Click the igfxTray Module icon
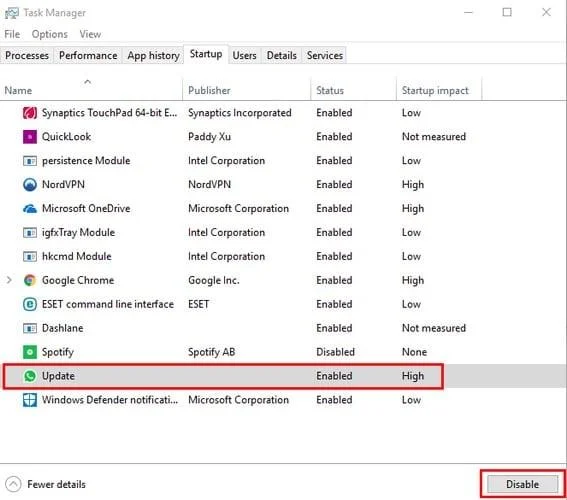This screenshot has width=567, height=500. (30, 232)
